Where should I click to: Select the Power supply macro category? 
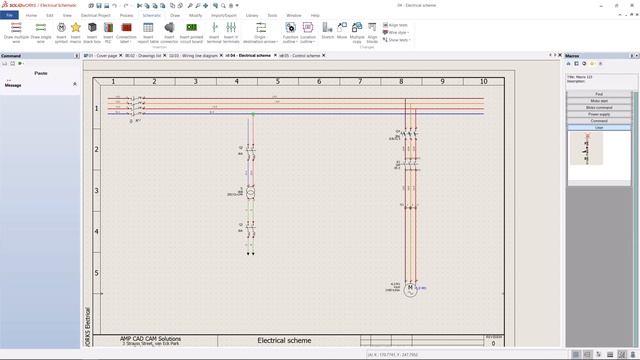(x=599, y=114)
